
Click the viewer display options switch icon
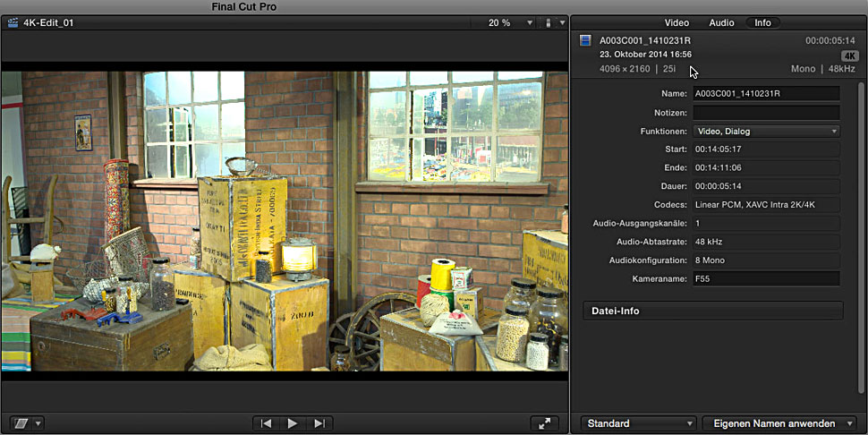[x=548, y=22]
